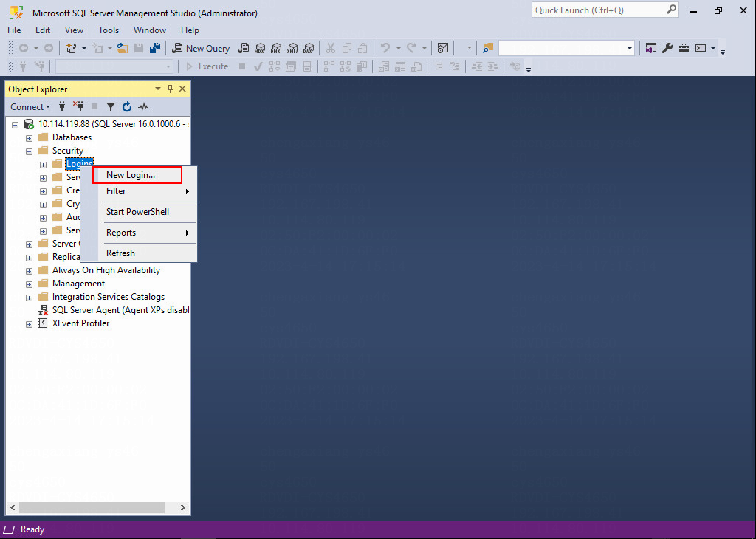
Task: Open the Help menu
Action: click(x=190, y=30)
